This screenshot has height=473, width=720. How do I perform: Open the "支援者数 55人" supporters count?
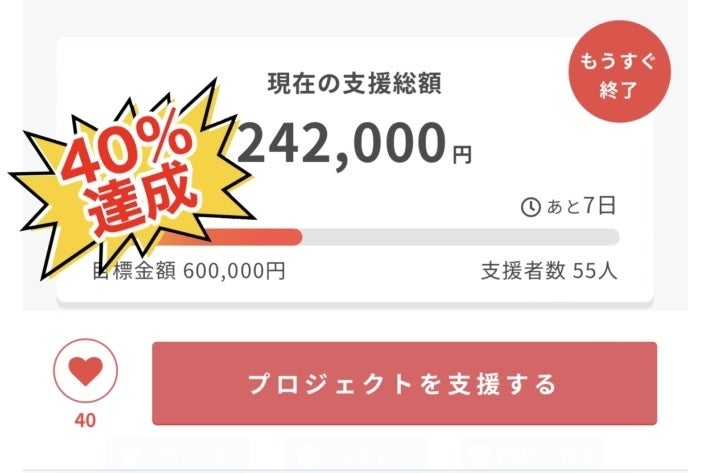(x=548, y=271)
